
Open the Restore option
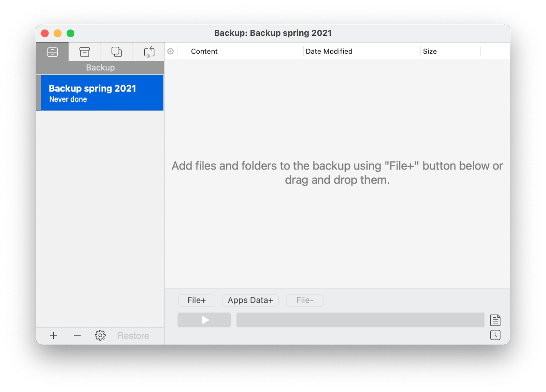133,335
